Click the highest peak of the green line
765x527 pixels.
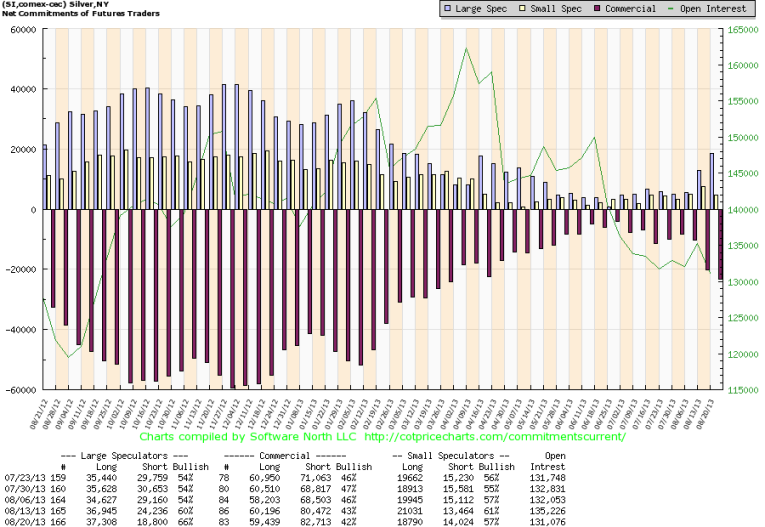465,49
